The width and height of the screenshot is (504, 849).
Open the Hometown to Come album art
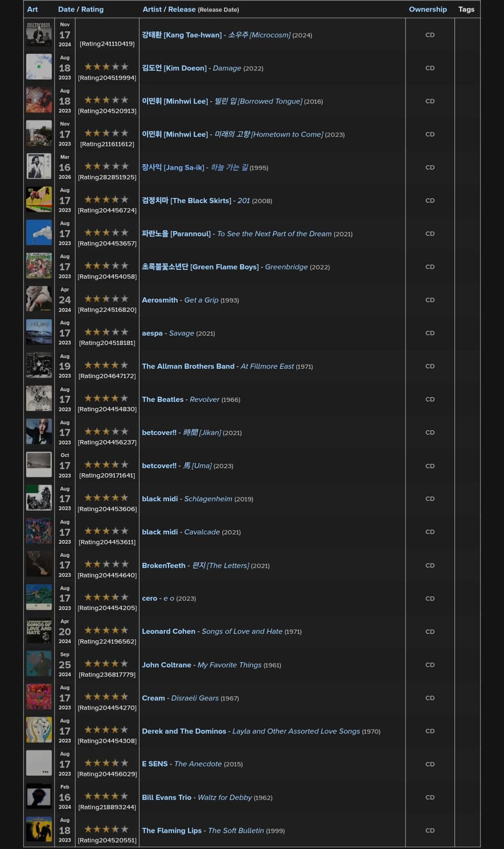tap(39, 134)
